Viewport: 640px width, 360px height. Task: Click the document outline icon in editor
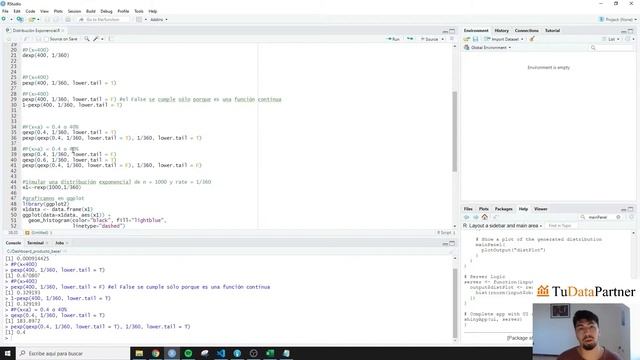(451, 39)
